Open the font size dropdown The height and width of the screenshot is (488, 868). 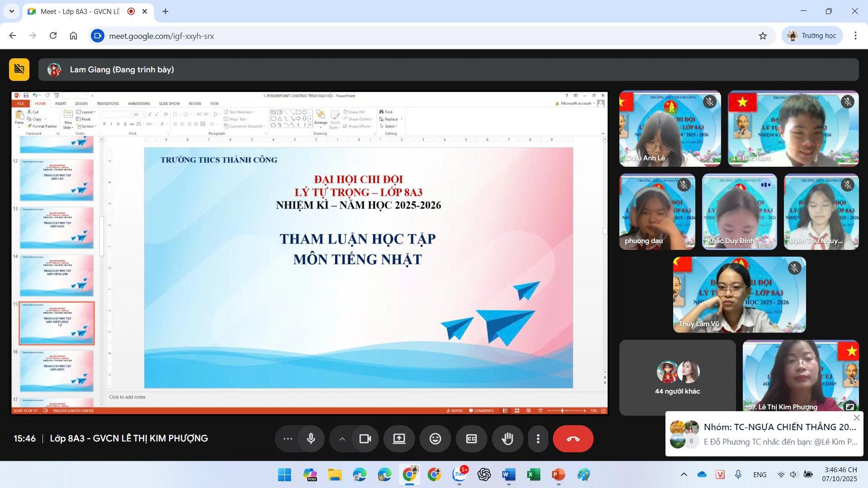click(144, 113)
